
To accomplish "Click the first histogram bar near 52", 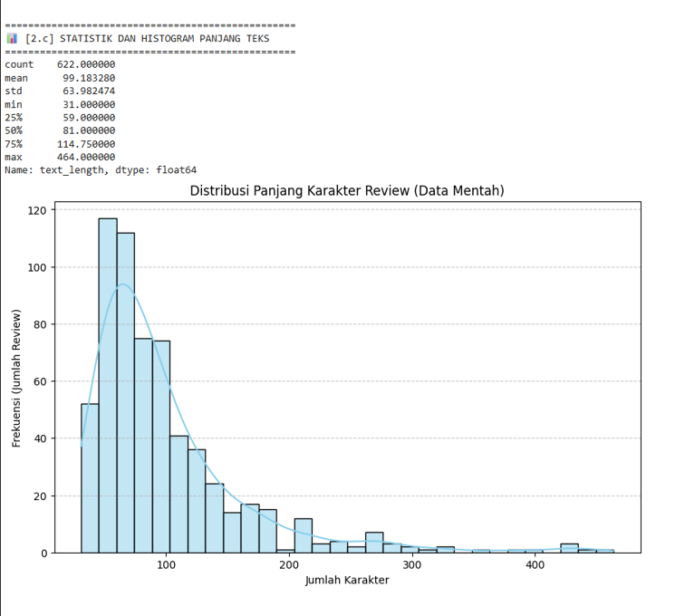I will pyautogui.click(x=90, y=478).
